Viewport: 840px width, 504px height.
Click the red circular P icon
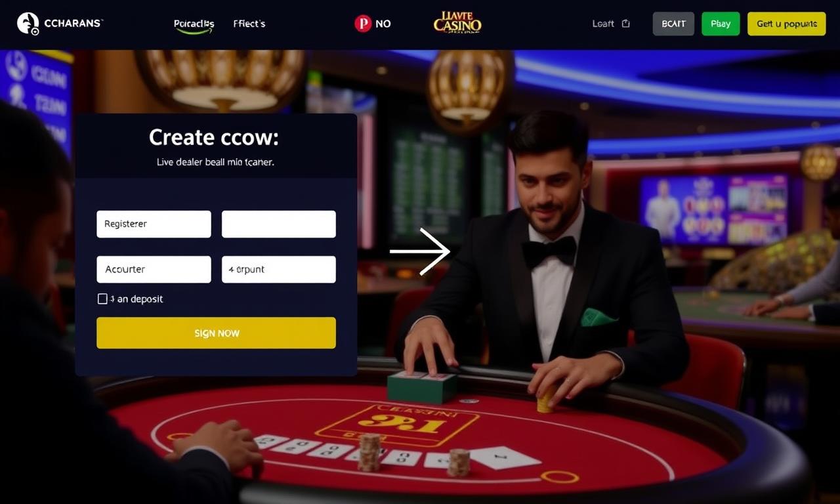(x=363, y=24)
